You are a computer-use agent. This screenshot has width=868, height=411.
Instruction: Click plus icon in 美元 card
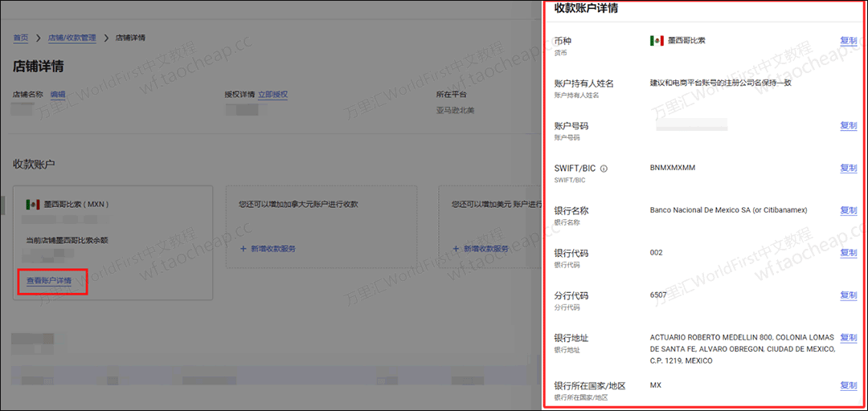tap(456, 249)
